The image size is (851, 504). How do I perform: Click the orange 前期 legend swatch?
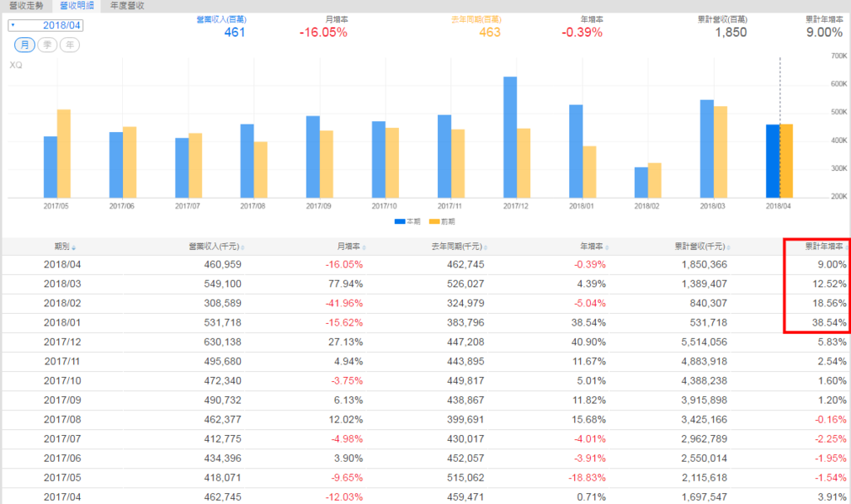pos(434,222)
